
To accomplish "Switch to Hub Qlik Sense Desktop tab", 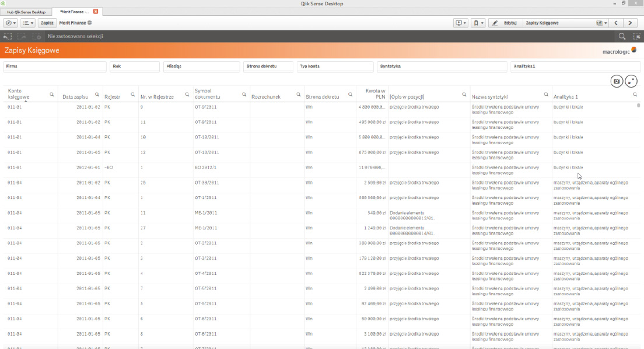I will point(26,12).
